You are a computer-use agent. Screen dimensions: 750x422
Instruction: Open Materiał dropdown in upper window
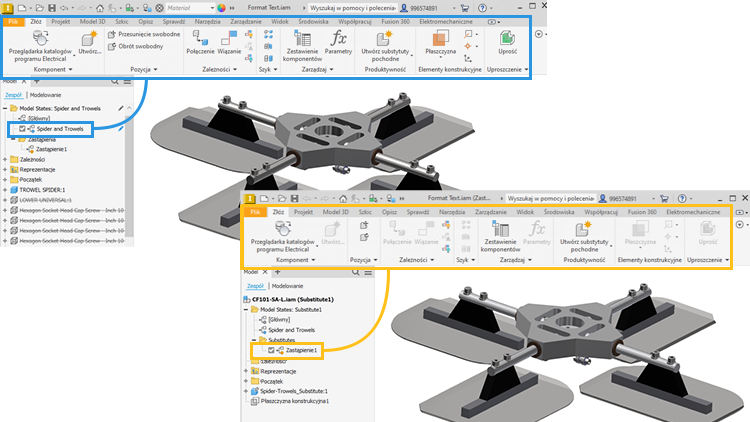190,8
